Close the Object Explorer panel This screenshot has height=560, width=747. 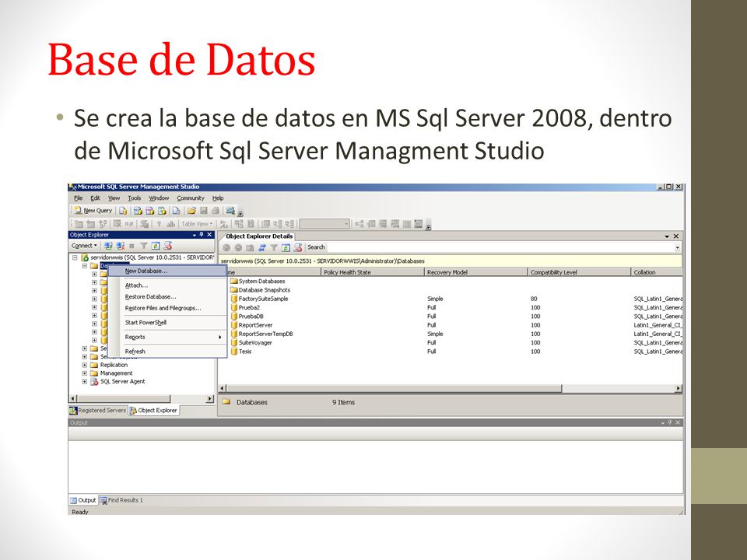[x=209, y=235]
